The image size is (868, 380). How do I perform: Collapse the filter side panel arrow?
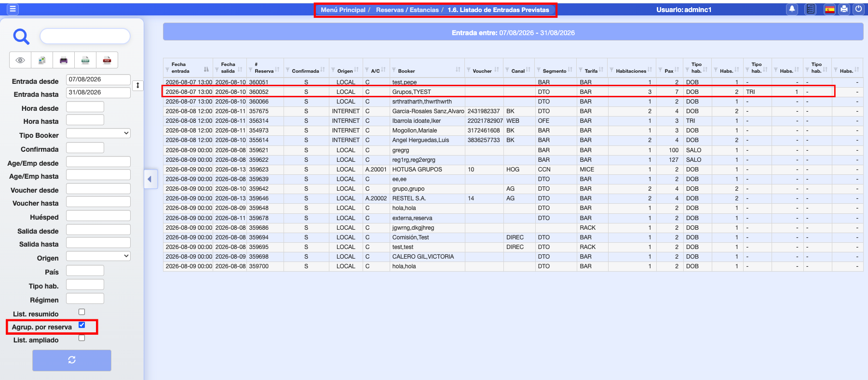pyautogui.click(x=150, y=179)
